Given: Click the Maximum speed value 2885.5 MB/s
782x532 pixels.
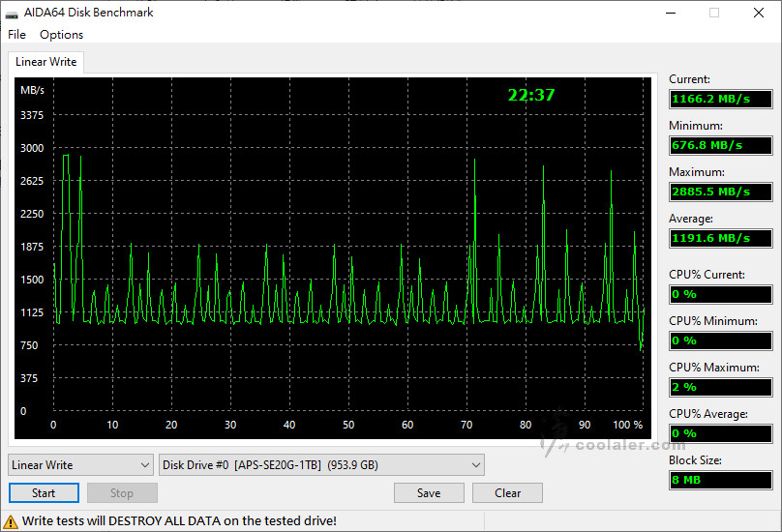Looking at the screenshot, I should click(x=721, y=192).
